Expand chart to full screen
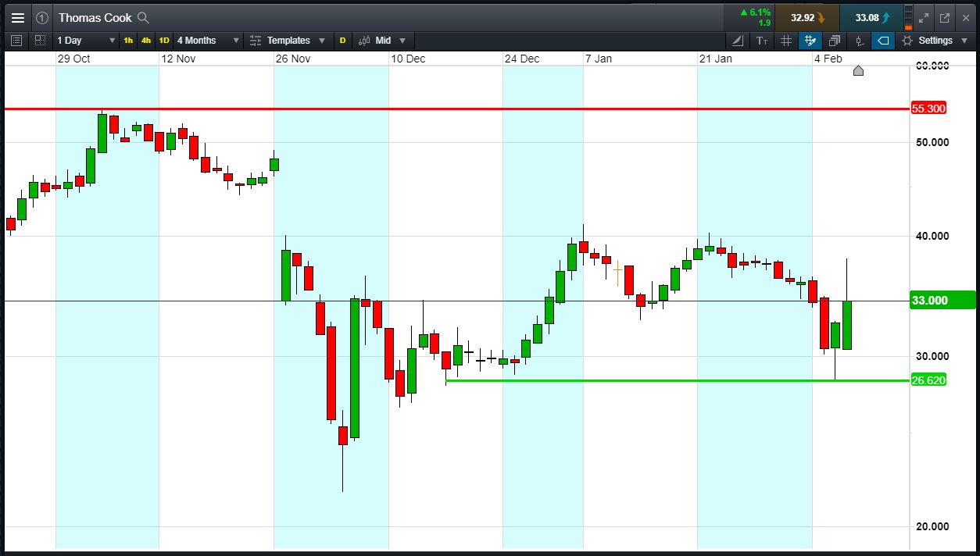 point(923,17)
